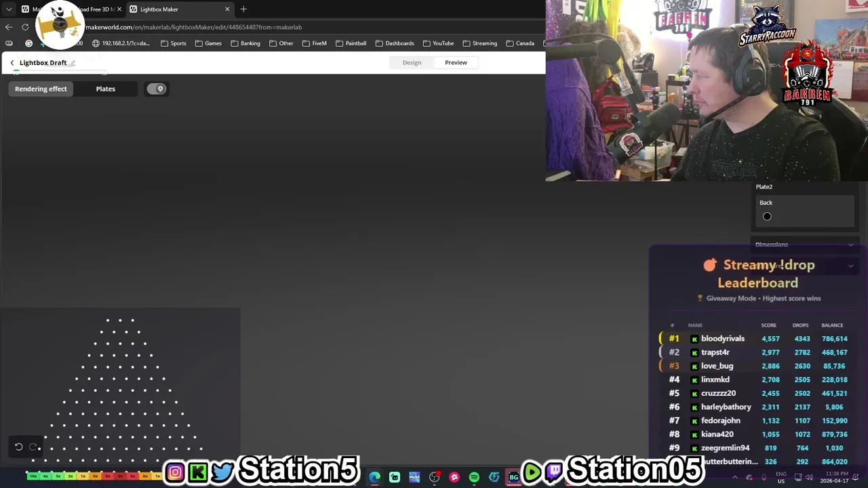Open the Dashboards bookmarks folder

tap(395, 43)
